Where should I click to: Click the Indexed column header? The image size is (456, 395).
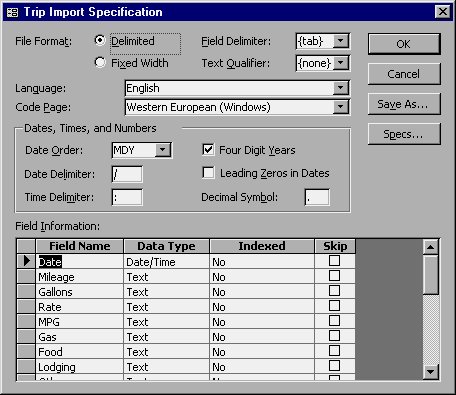pos(262,246)
